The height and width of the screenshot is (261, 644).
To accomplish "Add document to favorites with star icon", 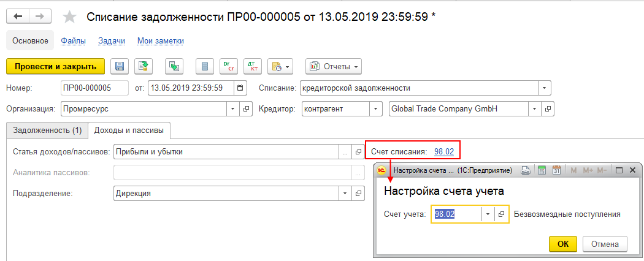I will click(x=69, y=17).
